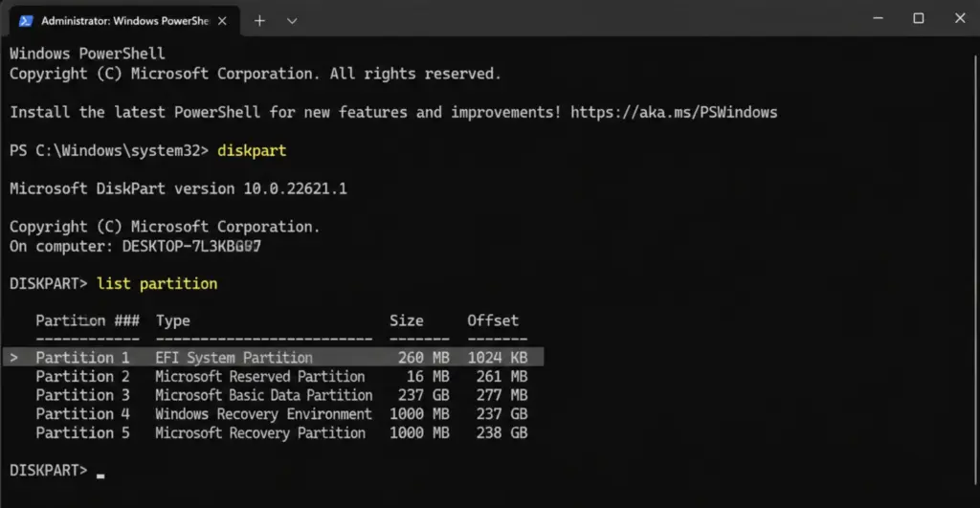Open a new tab with the plus button
980x508 pixels.
coord(259,21)
